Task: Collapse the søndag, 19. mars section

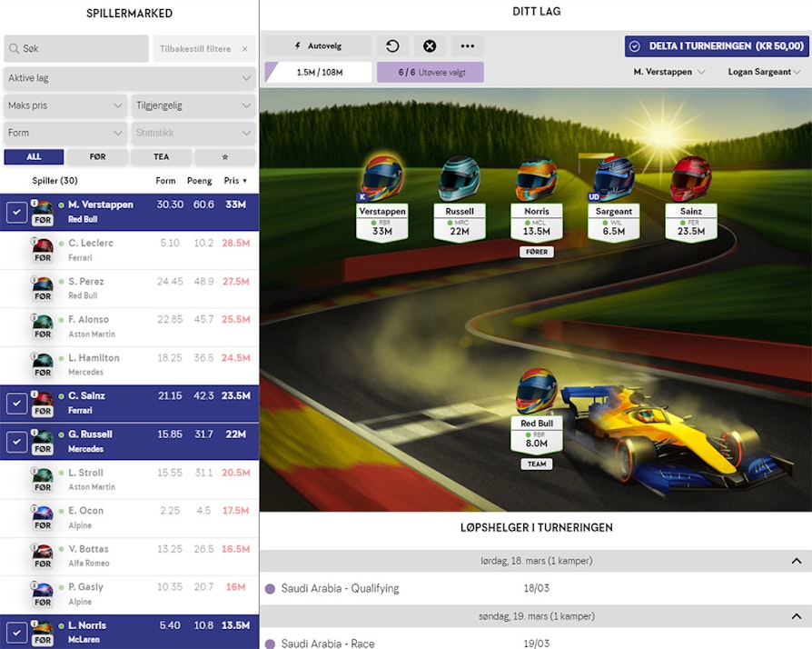Action: click(797, 616)
